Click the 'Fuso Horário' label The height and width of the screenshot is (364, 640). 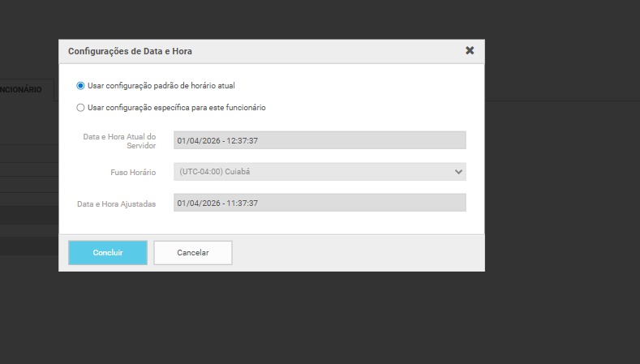click(132, 173)
